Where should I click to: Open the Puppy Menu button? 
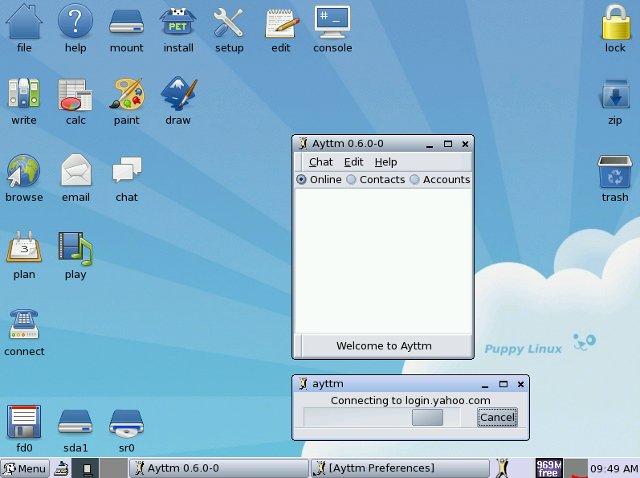(25, 468)
